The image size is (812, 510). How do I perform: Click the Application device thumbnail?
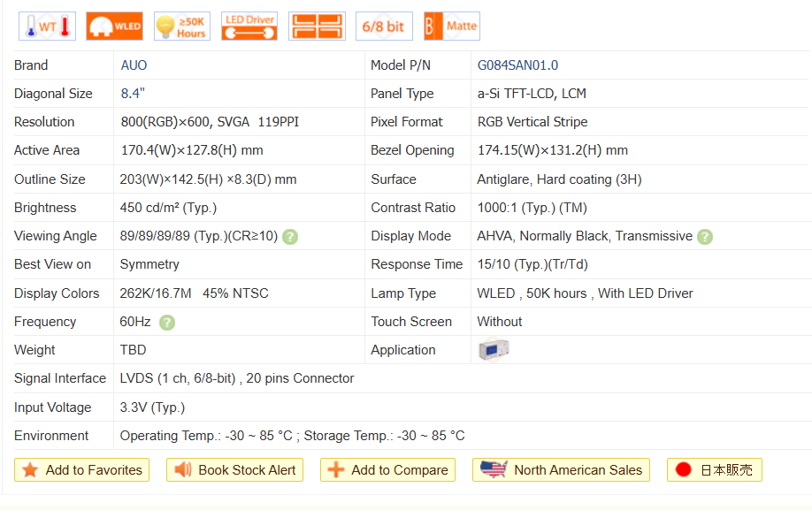tap(493, 350)
